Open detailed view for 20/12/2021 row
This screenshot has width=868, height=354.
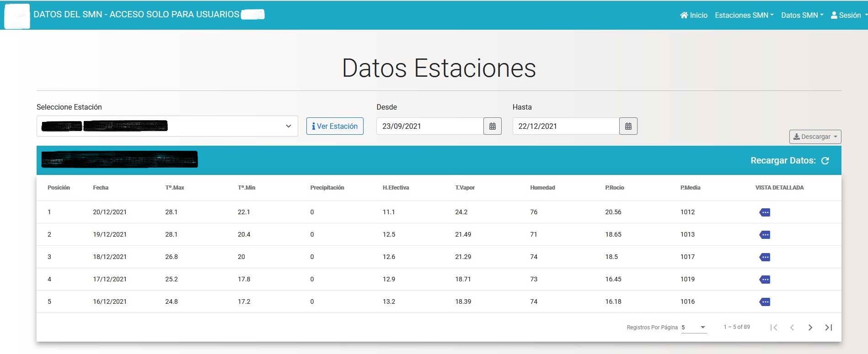click(x=765, y=212)
